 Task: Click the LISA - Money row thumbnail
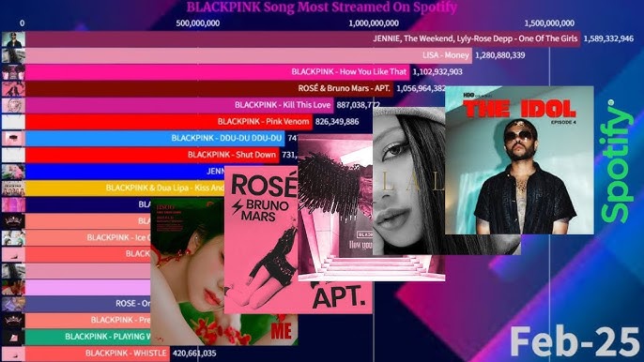pyautogui.click(x=13, y=56)
